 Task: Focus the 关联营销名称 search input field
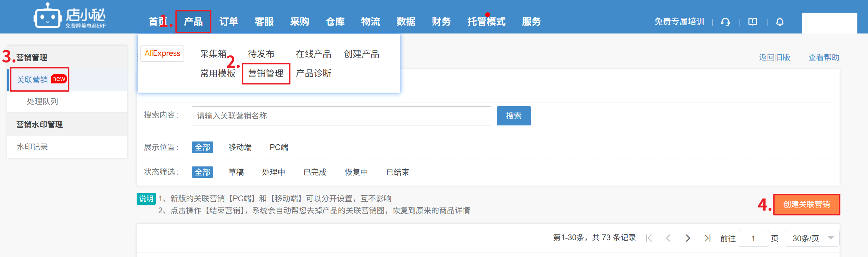341,116
